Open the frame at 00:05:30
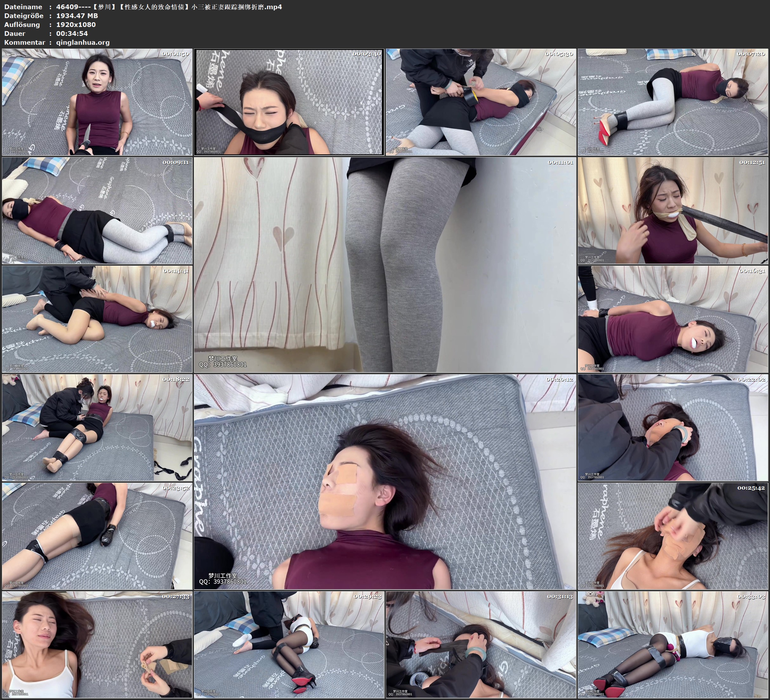Screen dimensions: 770x700 coord(481,102)
